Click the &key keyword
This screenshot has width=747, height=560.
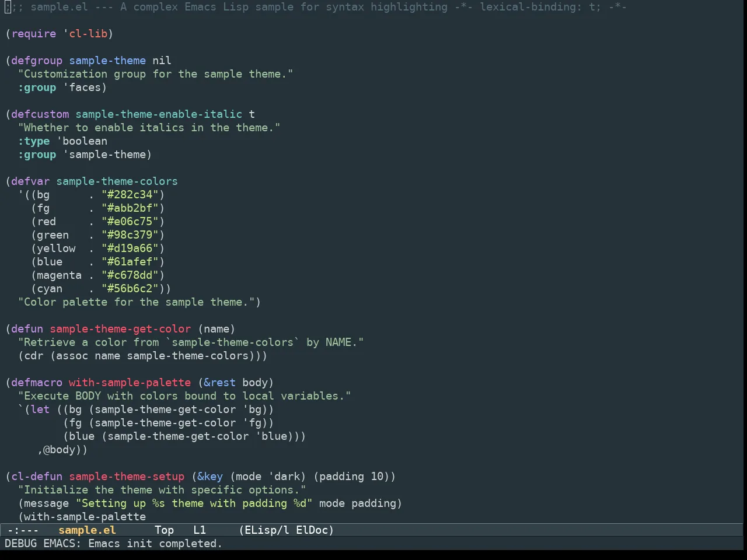(x=210, y=477)
